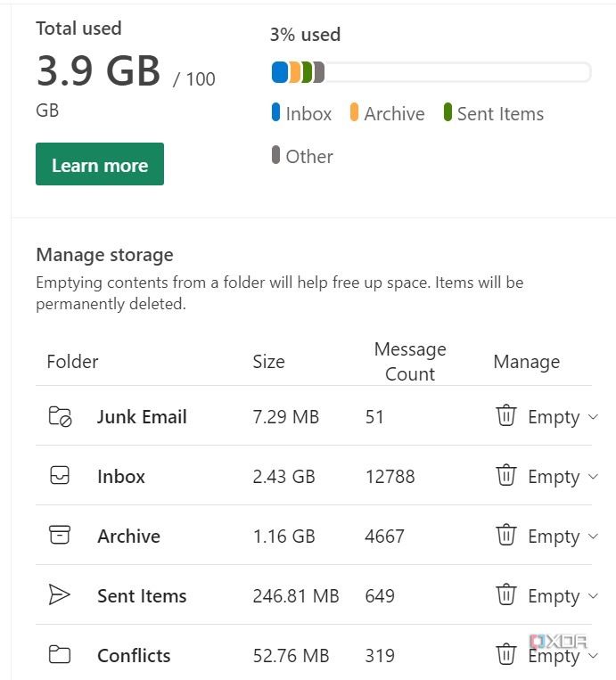Viewport: 616px width, 680px height.
Task: Click the trash icon for Sent Items
Action: pyautogui.click(x=506, y=594)
